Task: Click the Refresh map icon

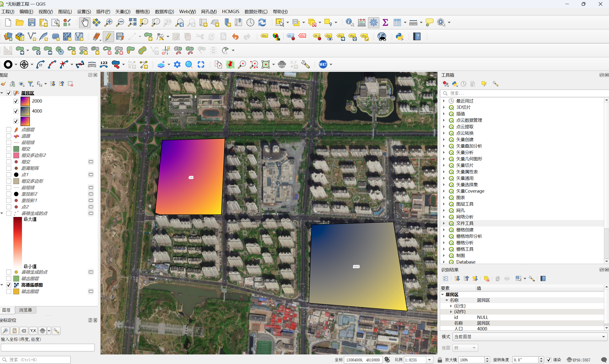Action: tap(262, 23)
